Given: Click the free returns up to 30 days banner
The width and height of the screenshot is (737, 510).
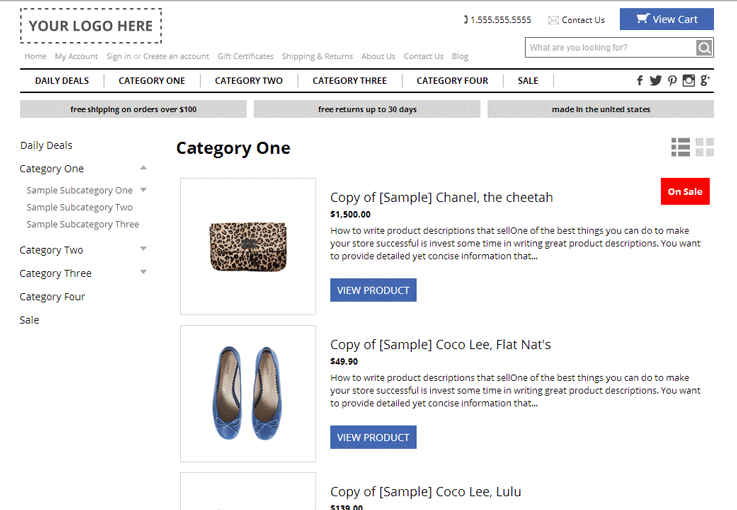Looking at the screenshot, I should tap(367, 109).
